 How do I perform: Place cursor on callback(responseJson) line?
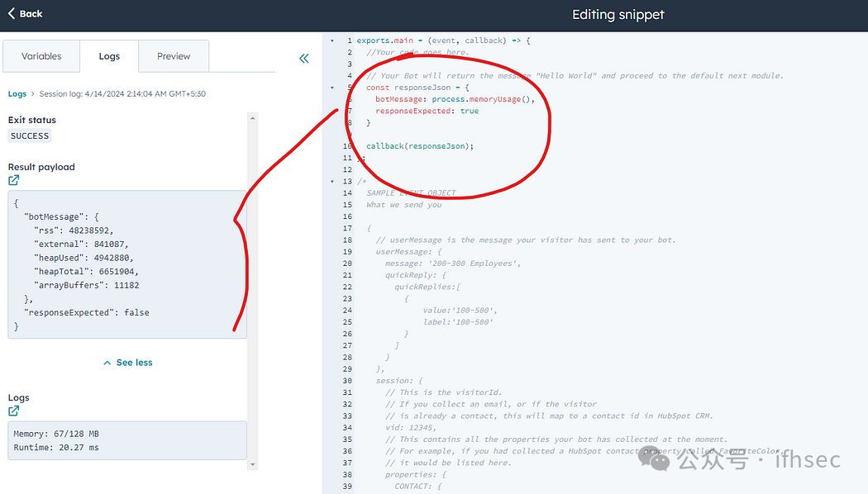(x=420, y=146)
